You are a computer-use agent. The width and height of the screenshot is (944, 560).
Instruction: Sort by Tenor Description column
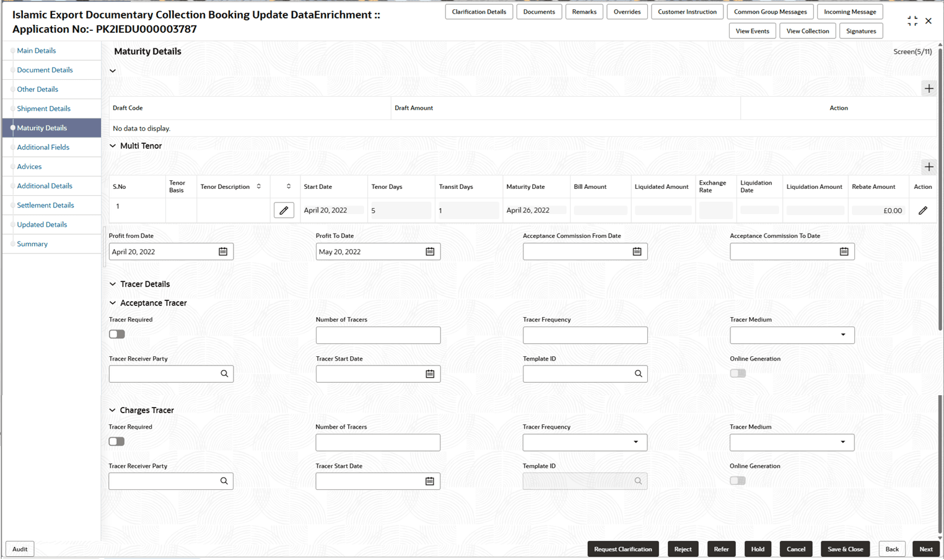(x=259, y=186)
